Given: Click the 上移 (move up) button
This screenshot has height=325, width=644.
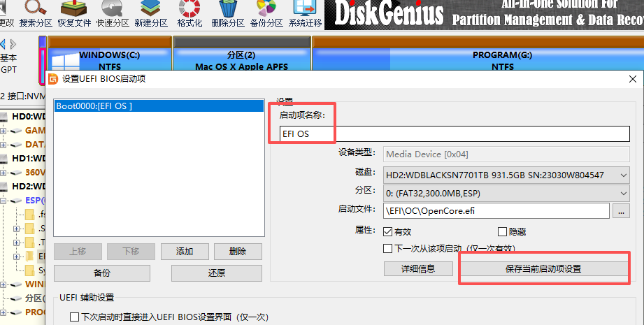Looking at the screenshot, I should [x=78, y=251].
